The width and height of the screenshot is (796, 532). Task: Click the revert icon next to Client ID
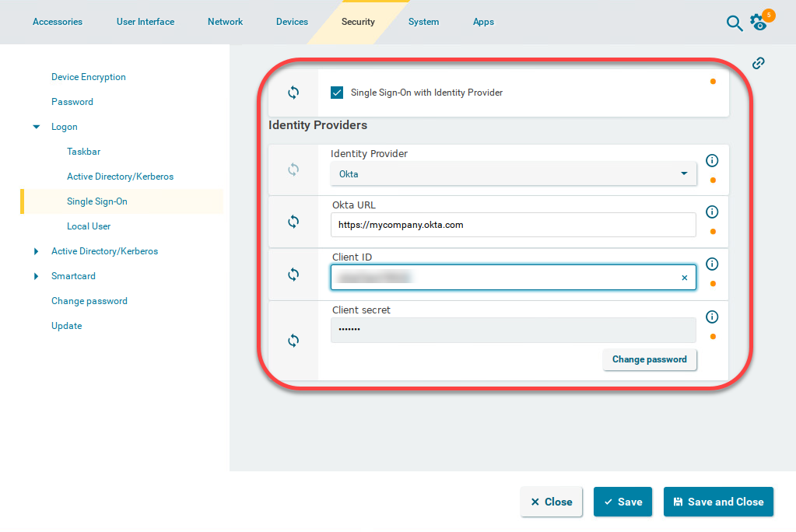coord(293,275)
